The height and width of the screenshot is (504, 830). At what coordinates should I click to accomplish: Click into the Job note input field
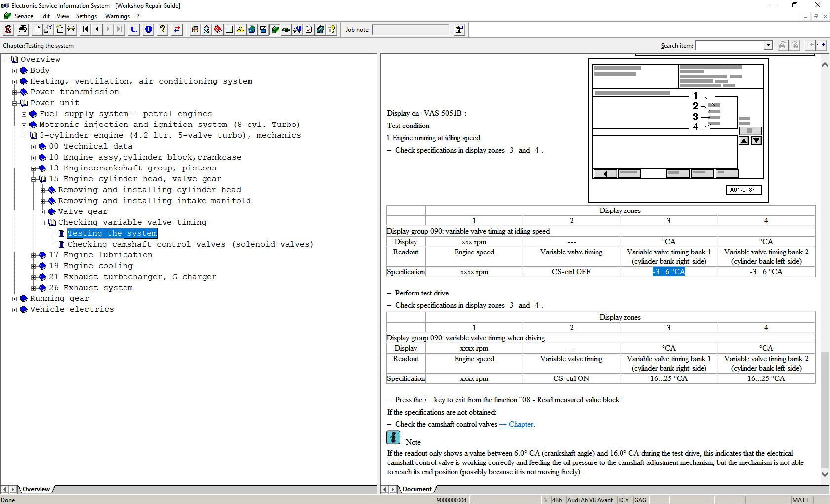point(410,30)
